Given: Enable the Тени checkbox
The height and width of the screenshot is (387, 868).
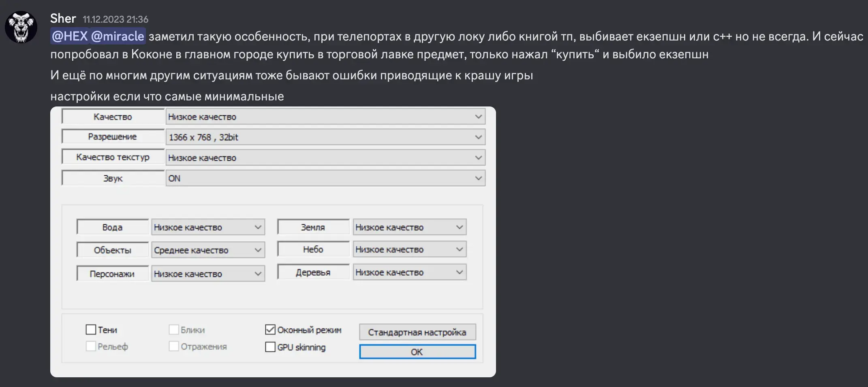Looking at the screenshot, I should 91,330.
